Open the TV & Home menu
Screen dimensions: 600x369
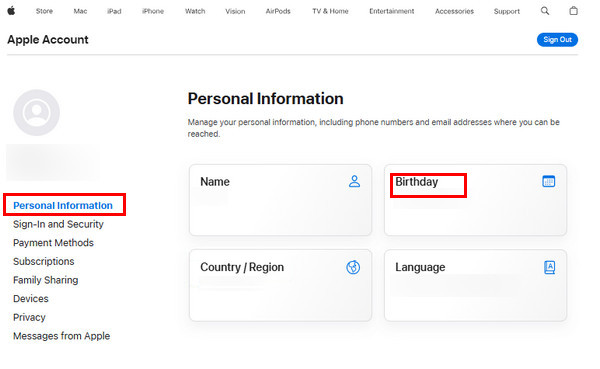[x=330, y=11]
